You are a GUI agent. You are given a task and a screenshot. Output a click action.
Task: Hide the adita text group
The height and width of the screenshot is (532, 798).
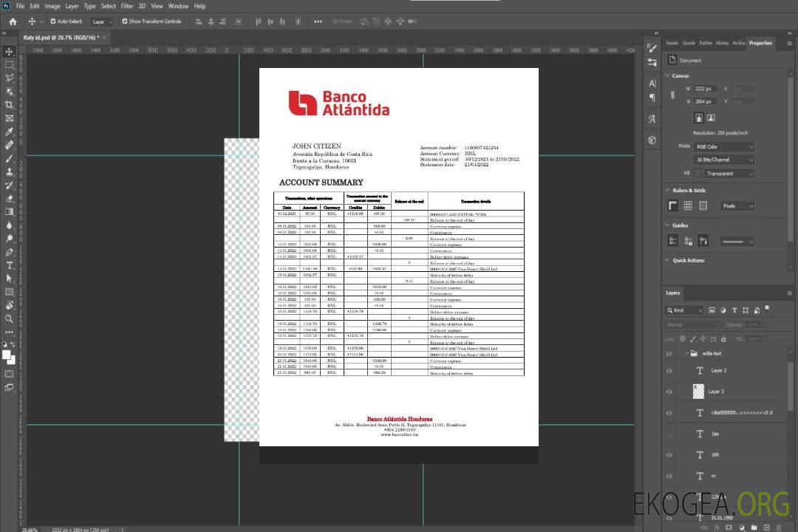(669, 354)
